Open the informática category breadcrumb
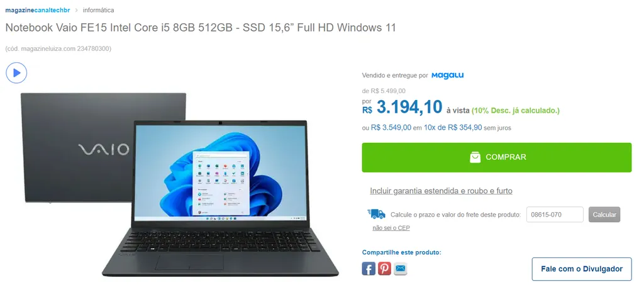The image size is (644, 299). click(x=99, y=10)
